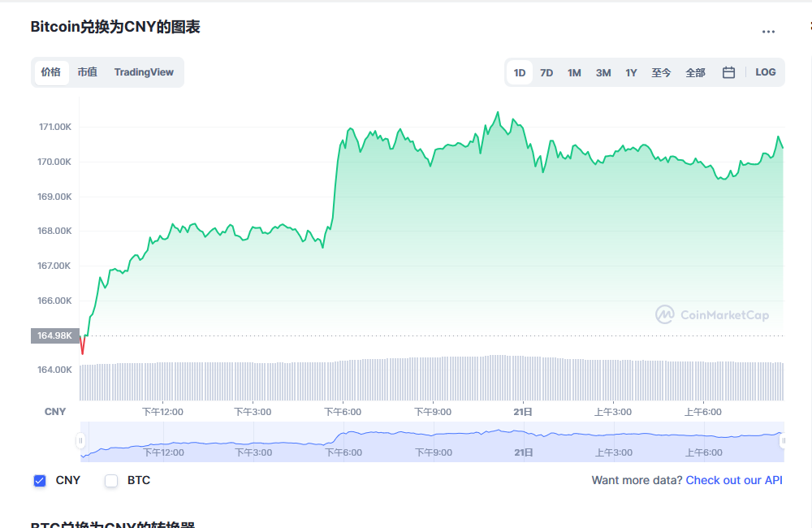Select the 1D time range
The height and width of the screenshot is (528, 812).
[x=520, y=72]
